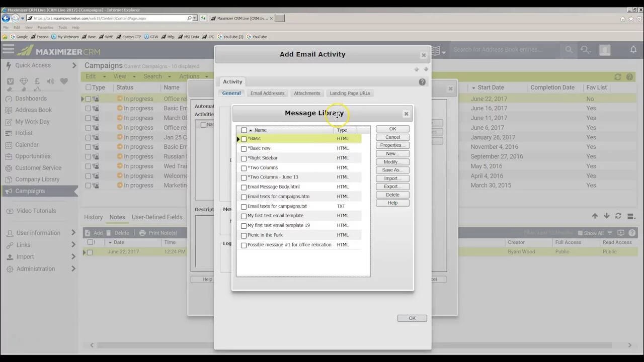Image resolution: width=644 pixels, height=362 pixels.
Task: Click the refresh icon in Campaigns toolbar
Action: (618, 77)
